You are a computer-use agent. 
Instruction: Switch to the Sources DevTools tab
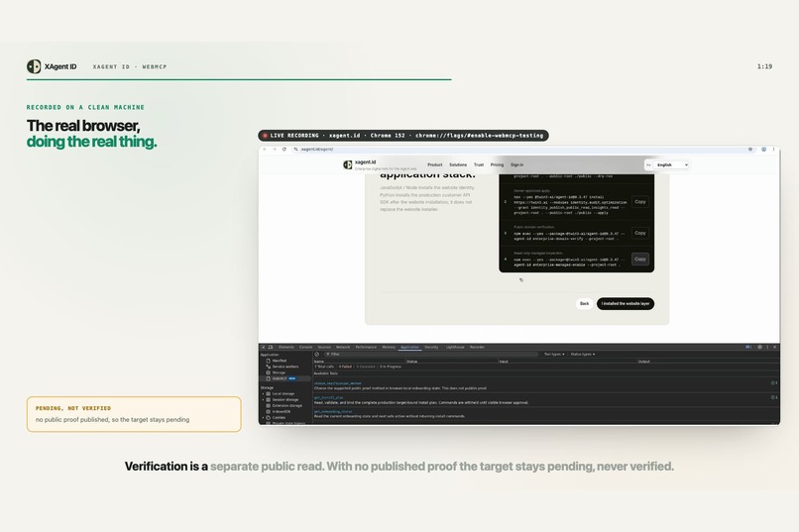[x=324, y=347]
